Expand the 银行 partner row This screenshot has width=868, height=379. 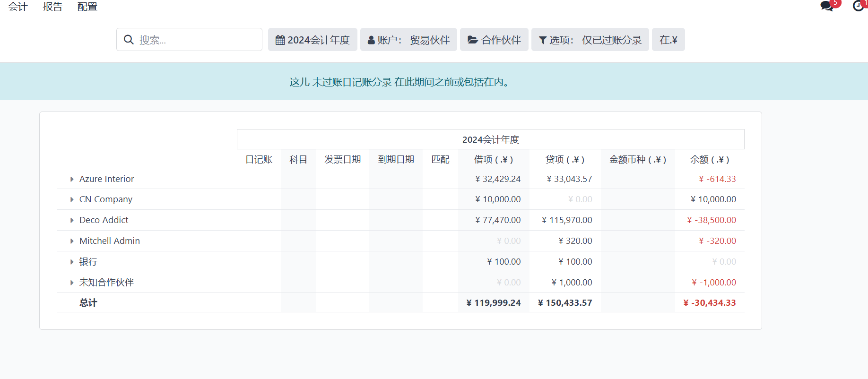coord(72,262)
